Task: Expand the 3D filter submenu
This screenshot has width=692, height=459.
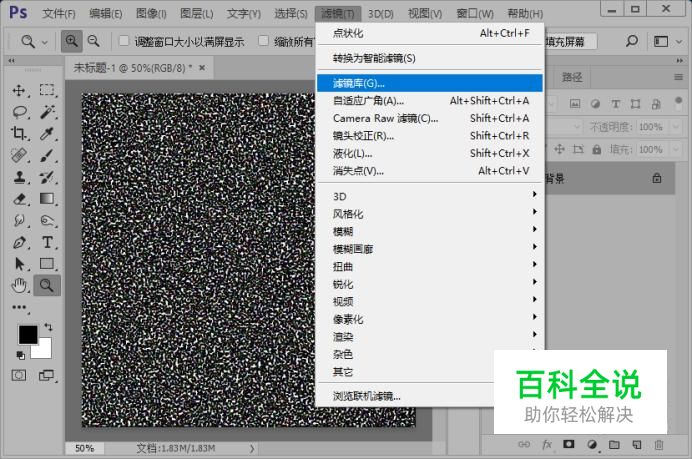Action: [430, 196]
